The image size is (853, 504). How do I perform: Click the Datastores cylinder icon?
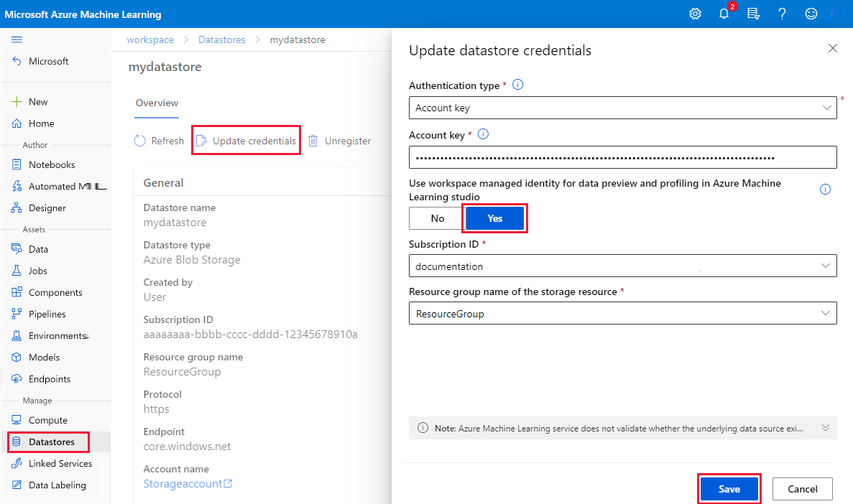tap(17, 442)
